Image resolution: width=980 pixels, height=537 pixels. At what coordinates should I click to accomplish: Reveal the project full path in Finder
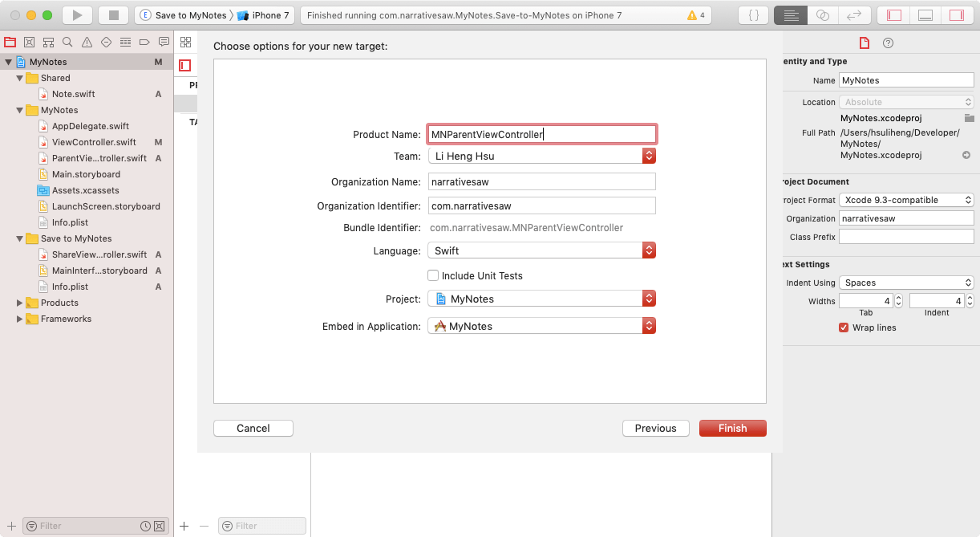click(966, 155)
